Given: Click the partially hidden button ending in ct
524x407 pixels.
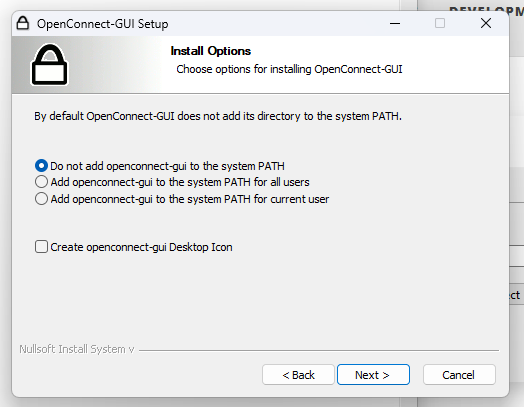Looking at the screenshot, I should point(516,295).
